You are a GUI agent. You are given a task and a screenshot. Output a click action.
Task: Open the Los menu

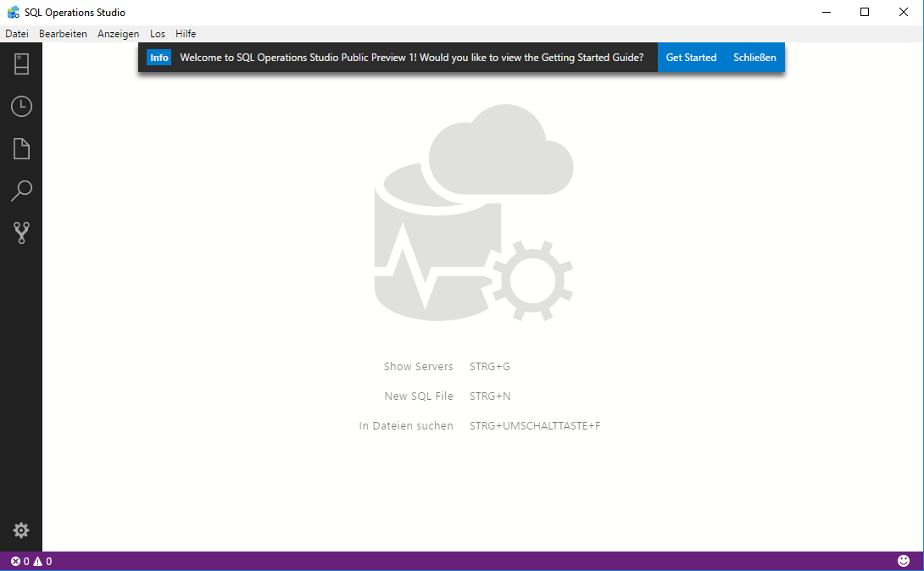[x=157, y=33]
